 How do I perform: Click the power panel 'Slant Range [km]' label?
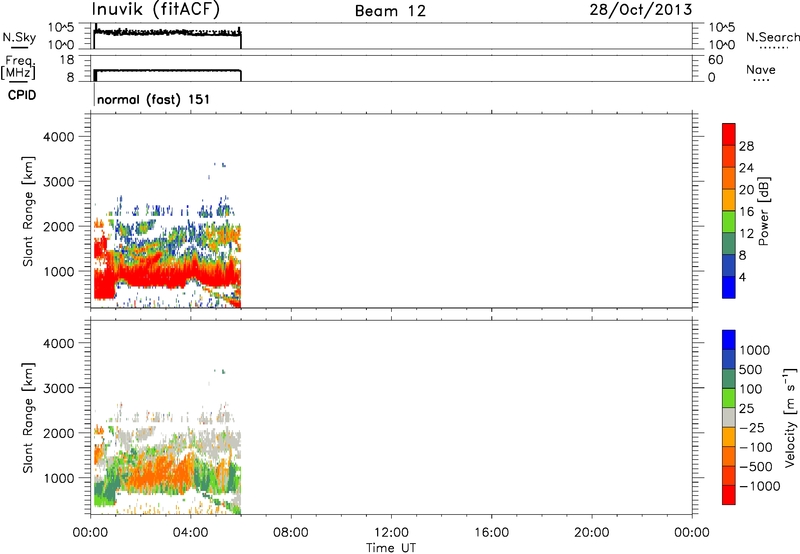(x=28, y=211)
